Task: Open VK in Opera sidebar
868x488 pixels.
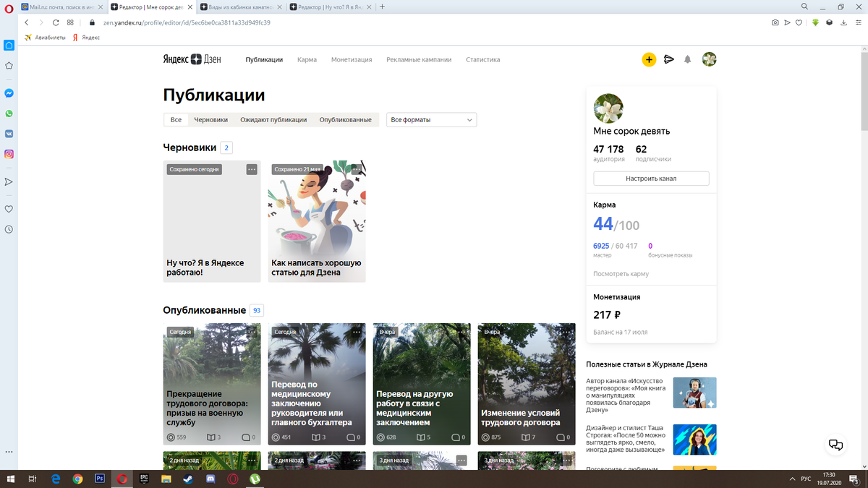Action: pyautogui.click(x=9, y=134)
